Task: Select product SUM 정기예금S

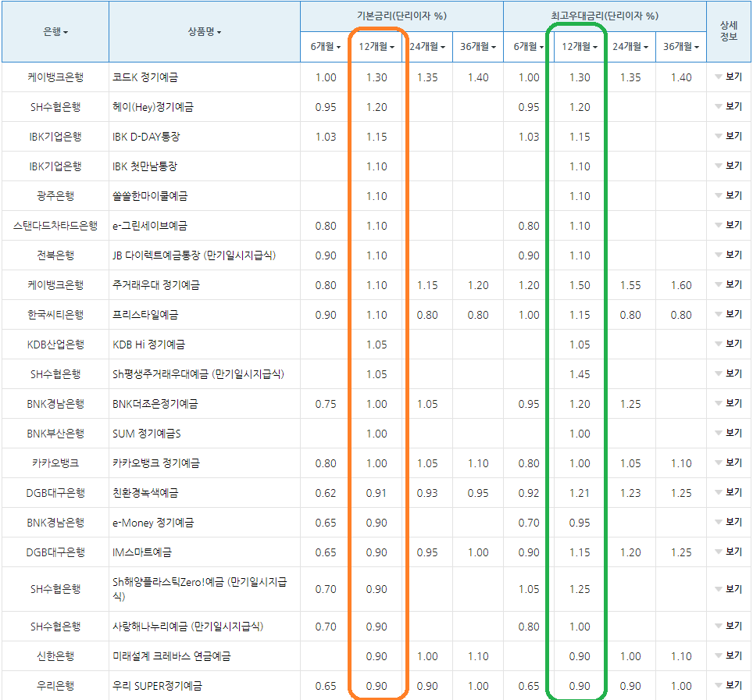Action: tap(147, 434)
